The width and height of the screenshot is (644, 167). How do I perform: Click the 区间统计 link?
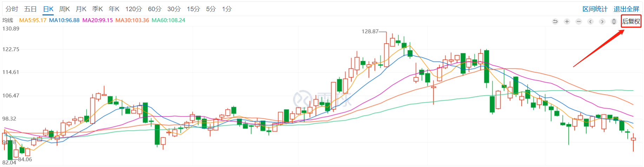coord(595,9)
